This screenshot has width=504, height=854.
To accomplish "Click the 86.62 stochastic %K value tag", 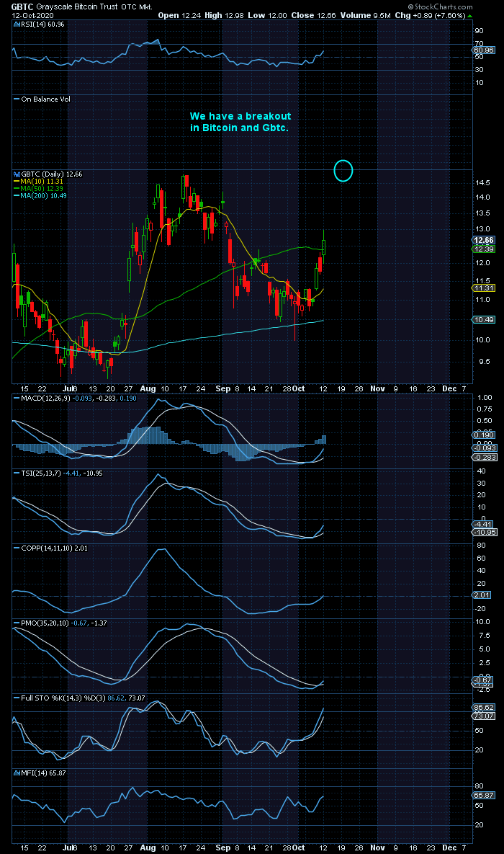I will coord(484,708).
